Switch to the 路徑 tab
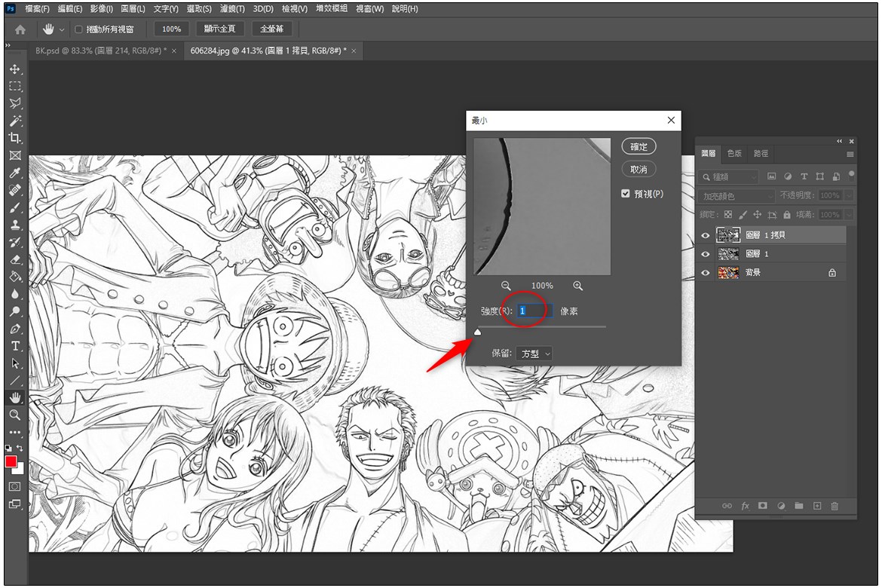The height and width of the screenshot is (588, 882). pyautogui.click(x=761, y=153)
